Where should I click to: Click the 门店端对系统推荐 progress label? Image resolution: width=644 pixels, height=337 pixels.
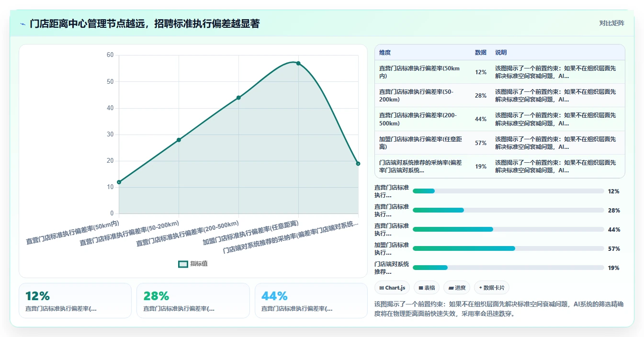(392, 268)
